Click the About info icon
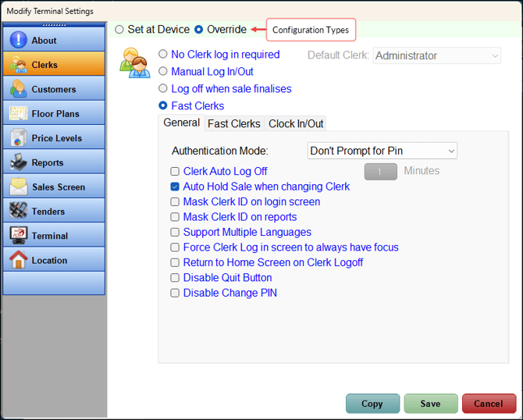Viewport: 523px width, 420px height. point(19,40)
